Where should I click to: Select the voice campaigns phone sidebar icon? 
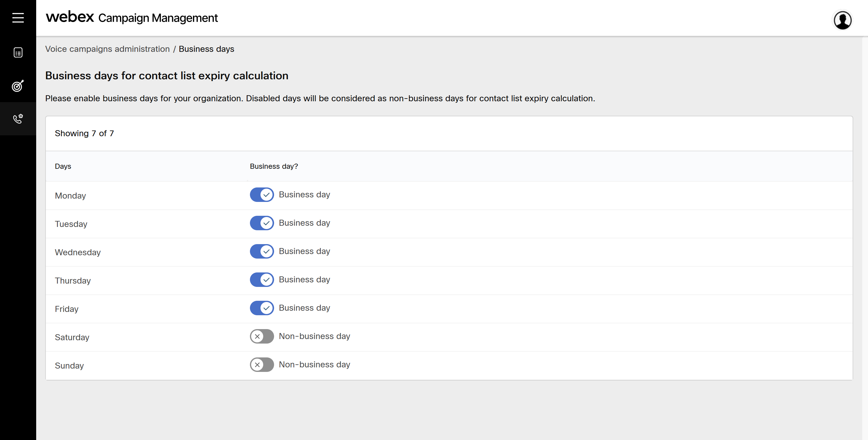[x=18, y=119]
